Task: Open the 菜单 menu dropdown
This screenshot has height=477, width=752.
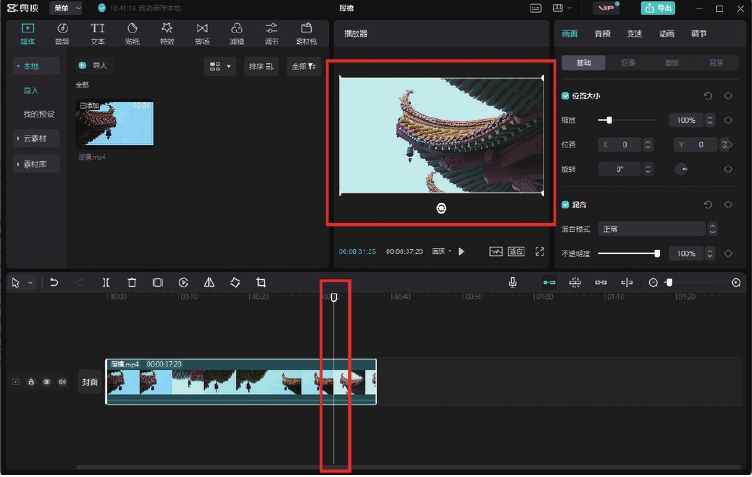Action: click(x=67, y=8)
